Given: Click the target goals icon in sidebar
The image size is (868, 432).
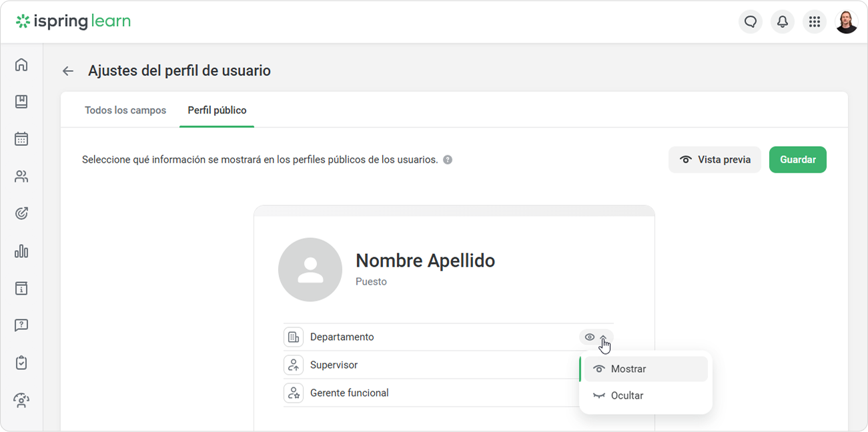Looking at the screenshot, I should point(21,214).
